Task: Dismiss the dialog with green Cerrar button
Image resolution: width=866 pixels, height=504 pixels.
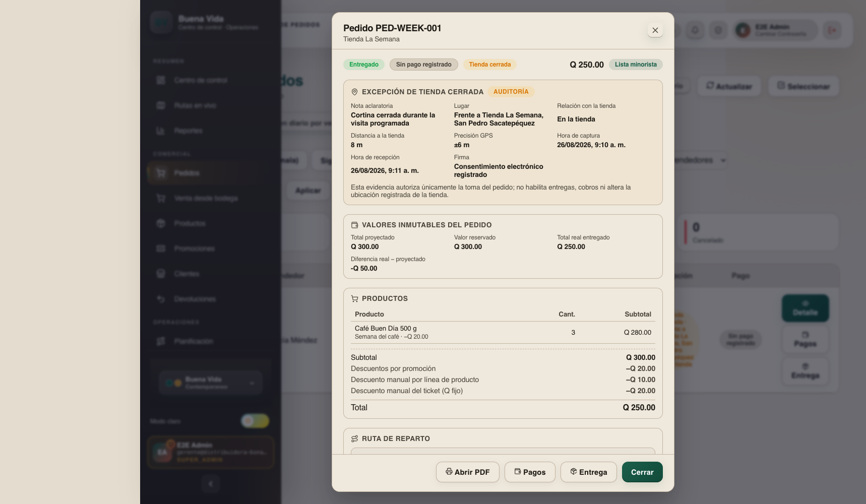Action: [x=642, y=472]
